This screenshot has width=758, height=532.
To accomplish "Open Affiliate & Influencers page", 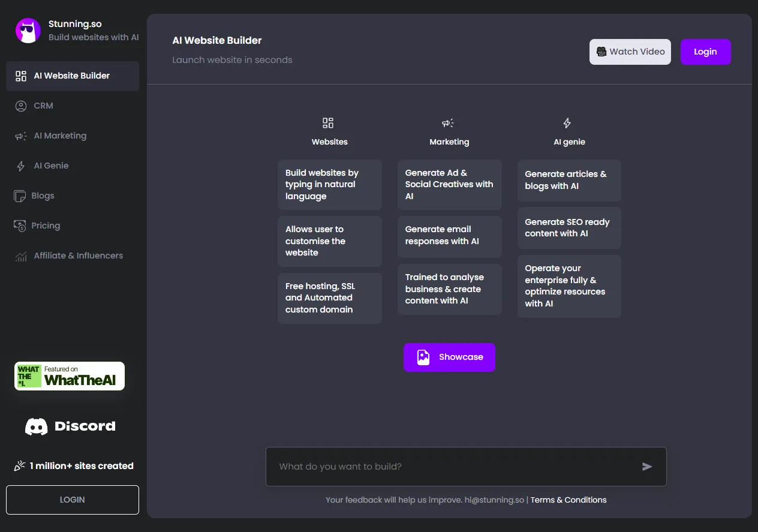I will [x=73, y=256].
